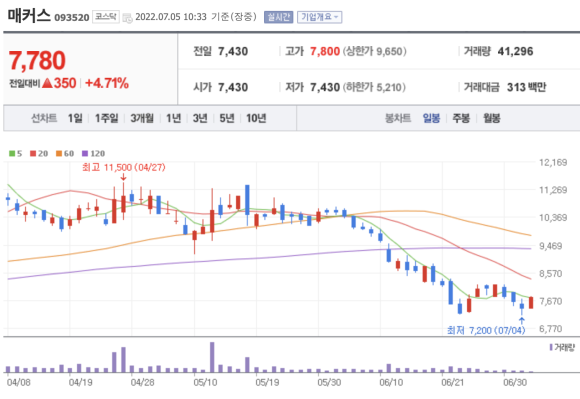Switch to the 월봉 candle chart
Screen dimensions: 580x399
pos(492,118)
